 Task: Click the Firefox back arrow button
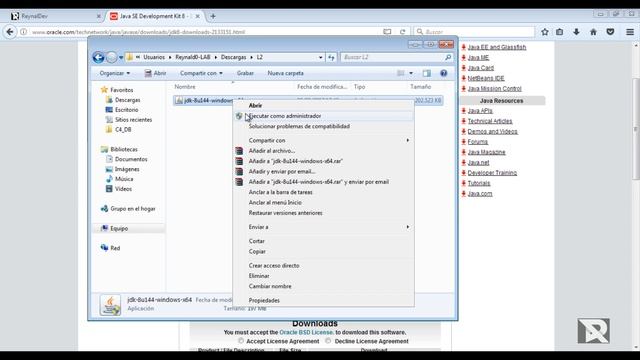(10, 31)
